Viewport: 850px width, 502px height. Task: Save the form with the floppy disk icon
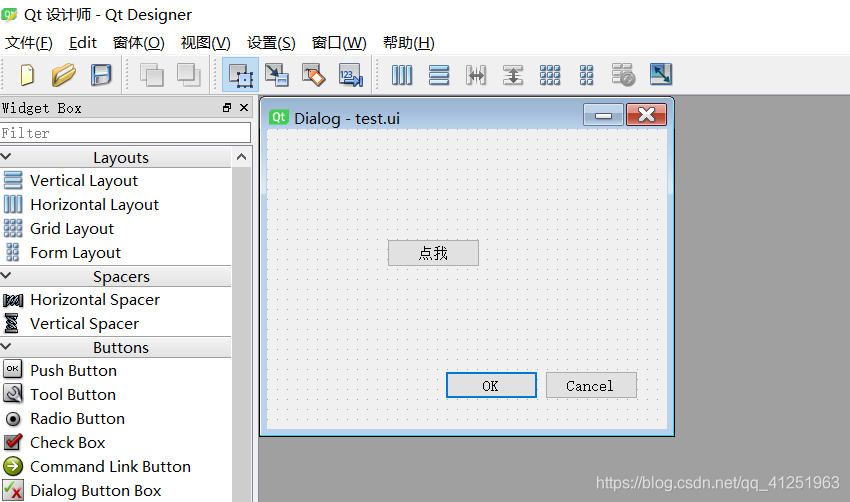[101, 75]
